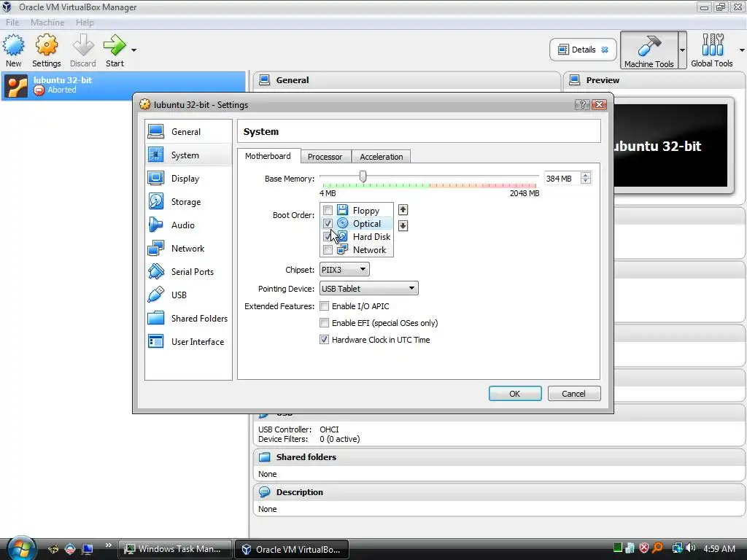Switch to the Motherboard tab
This screenshot has width=747, height=560.
point(268,156)
